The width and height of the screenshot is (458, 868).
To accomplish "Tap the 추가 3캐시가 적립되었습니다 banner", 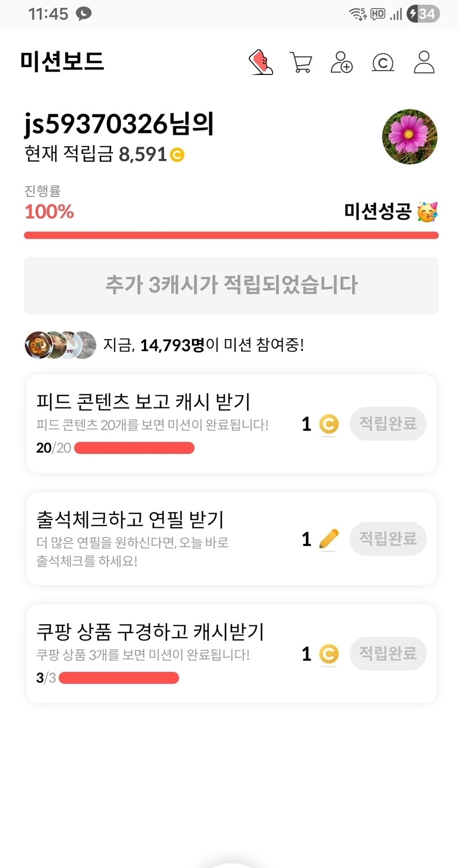I will [x=231, y=286].
